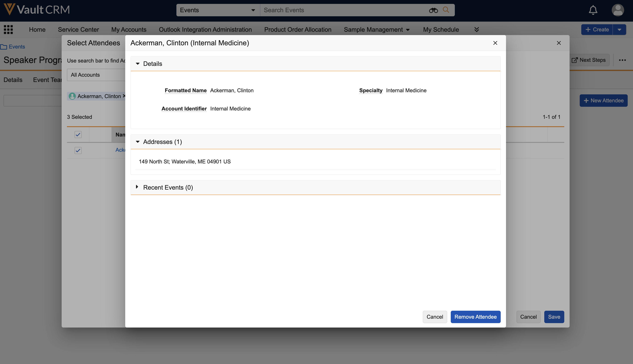Open the user profile avatar menu

617,10
